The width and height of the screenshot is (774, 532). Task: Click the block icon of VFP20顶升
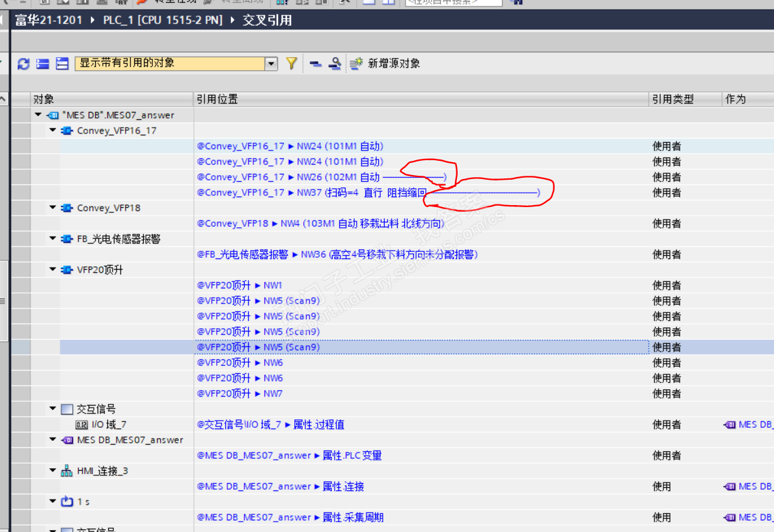pos(66,270)
